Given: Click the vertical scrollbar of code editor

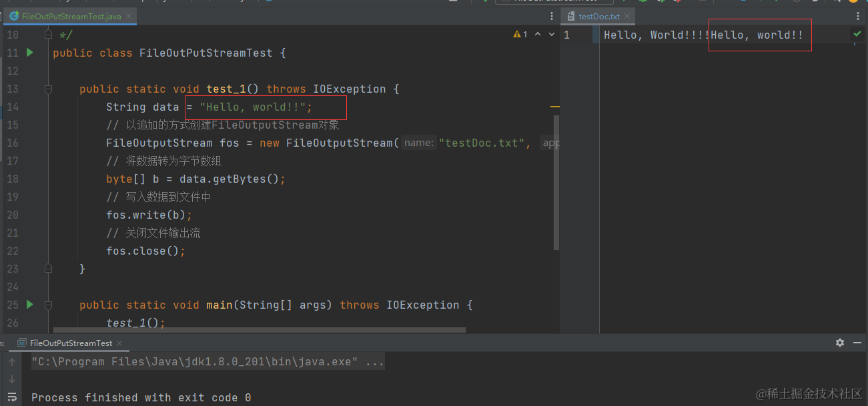Looking at the screenshot, I should point(556,182).
